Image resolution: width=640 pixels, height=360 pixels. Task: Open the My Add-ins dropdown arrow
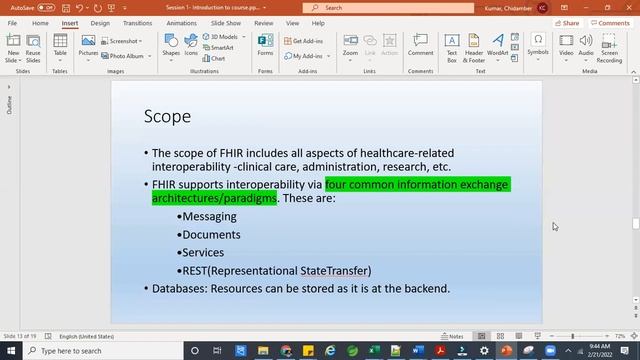pyautogui.click(x=329, y=56)
